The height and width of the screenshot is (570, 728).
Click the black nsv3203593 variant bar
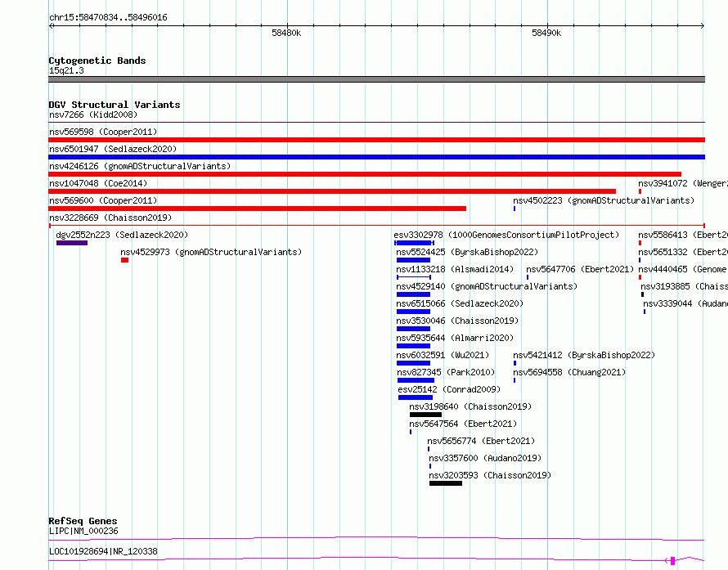[446, 483]
